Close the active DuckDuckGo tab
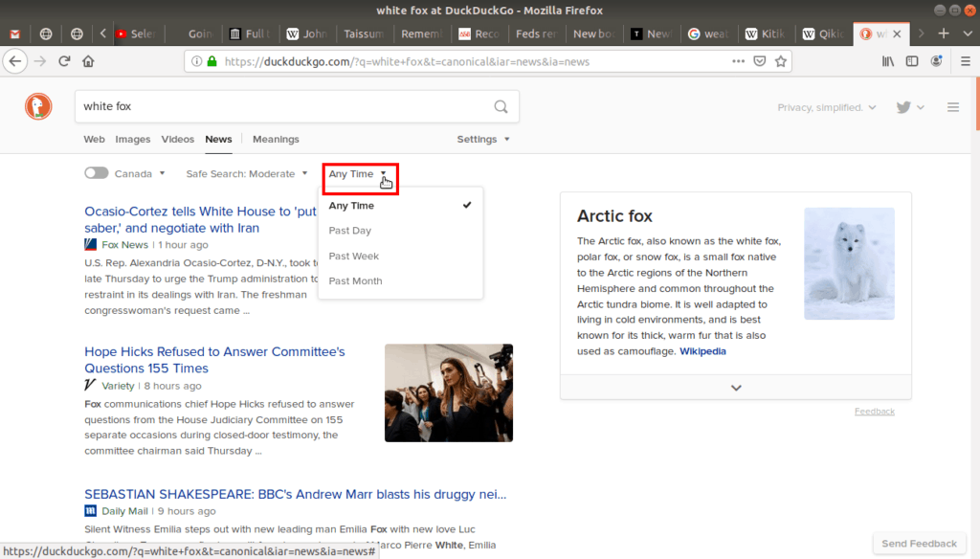This screenshot has height=559, width=980. (897, 34)
